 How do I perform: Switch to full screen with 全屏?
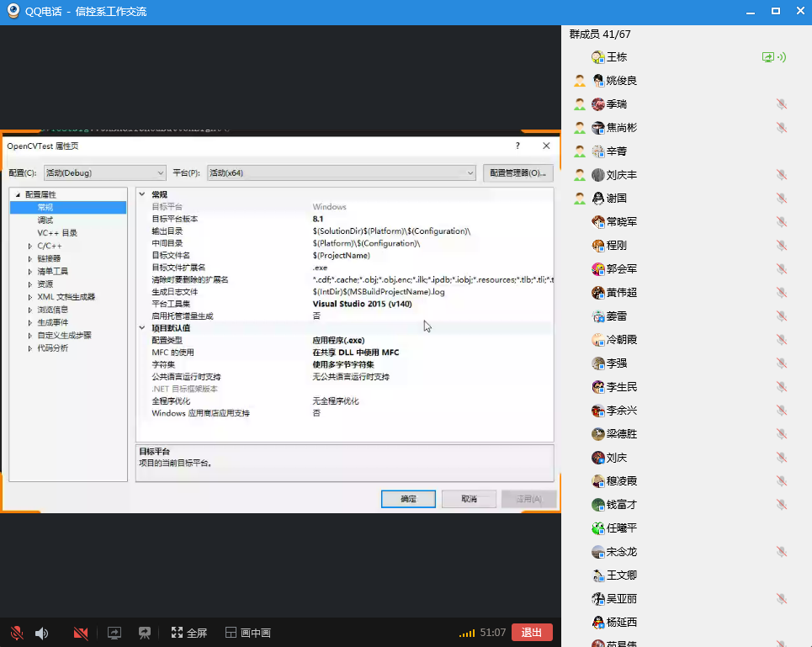189,633
